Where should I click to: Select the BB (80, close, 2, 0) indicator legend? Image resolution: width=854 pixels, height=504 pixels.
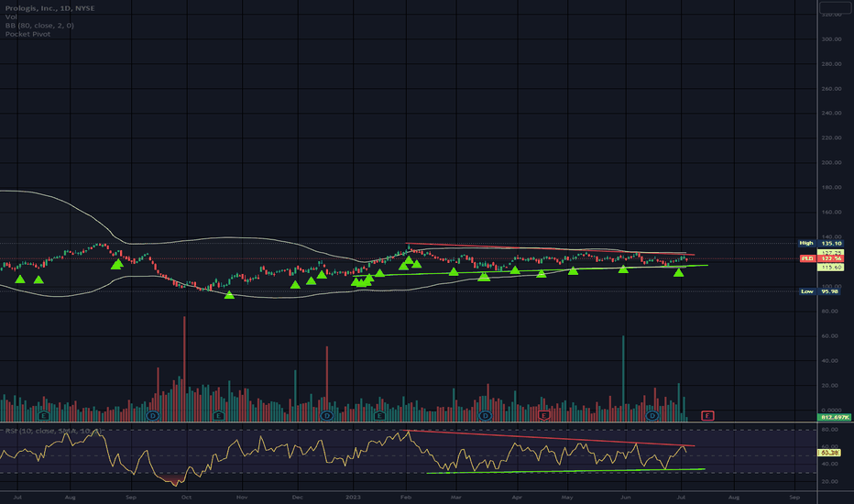tap(39, 25)
